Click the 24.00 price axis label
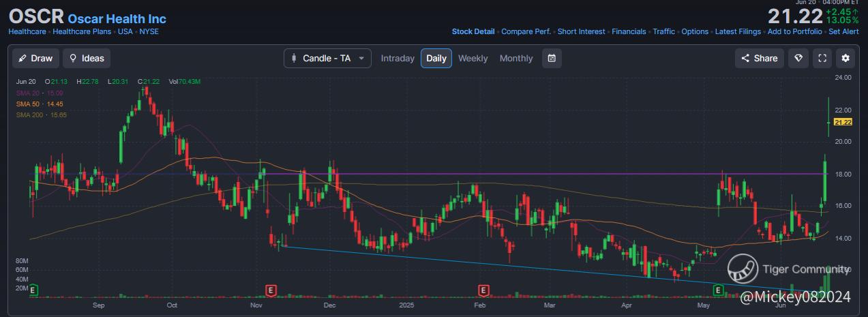This screenshot has width=868, height=317. [x=843, y=78]
